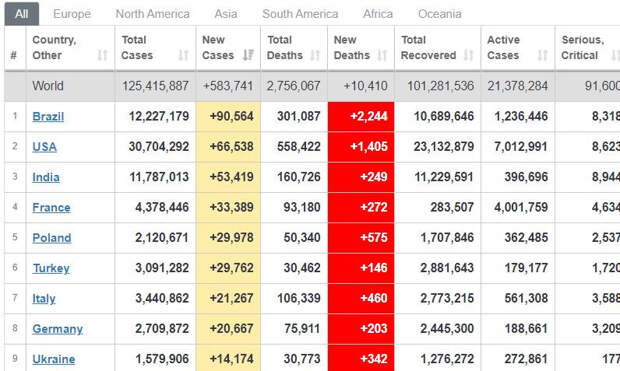The height and width of the screenshot is (371, 620).
Task: Switch to the Europe tab
Action: coord(72,14)
